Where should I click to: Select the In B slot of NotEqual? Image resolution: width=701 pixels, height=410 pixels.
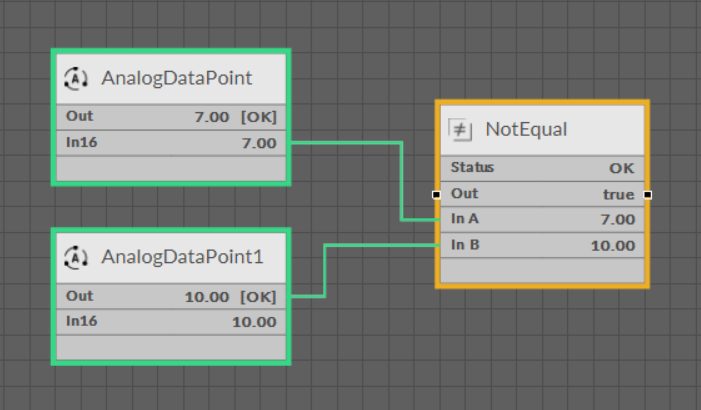(542, 245)
